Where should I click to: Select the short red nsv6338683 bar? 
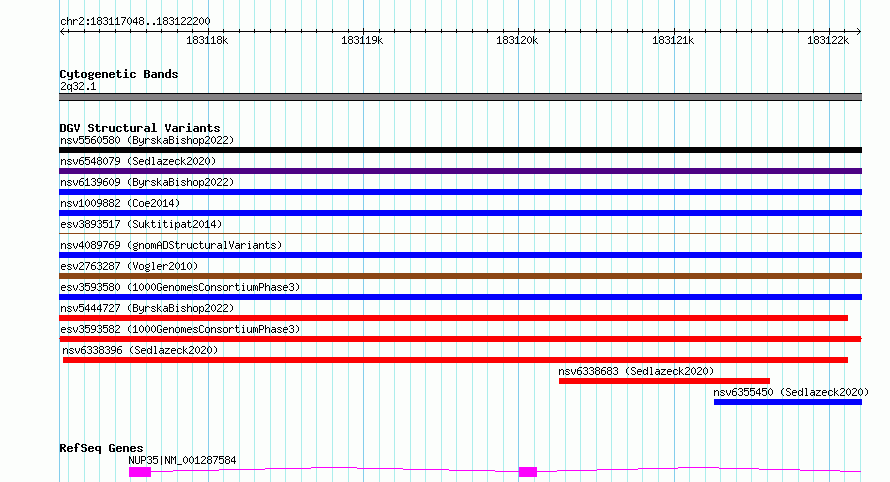[x=664, y=381]
